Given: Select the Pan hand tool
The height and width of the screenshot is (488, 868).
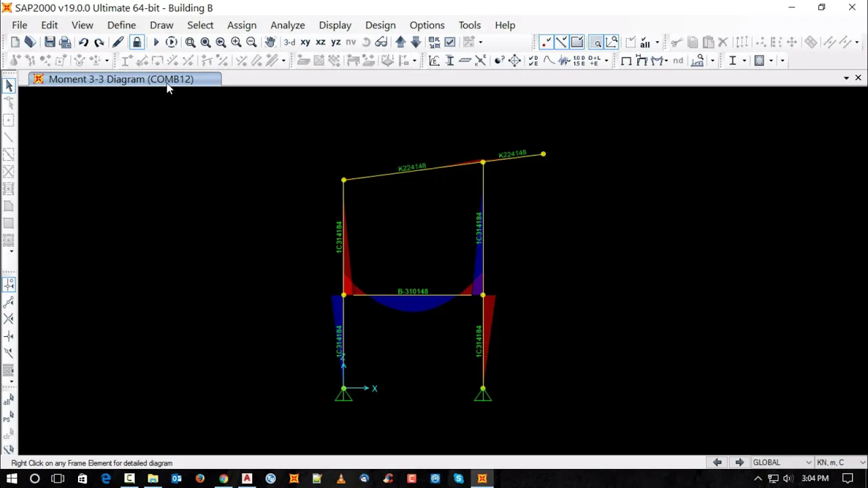Looking at the screenshot, I should [270, 42].
